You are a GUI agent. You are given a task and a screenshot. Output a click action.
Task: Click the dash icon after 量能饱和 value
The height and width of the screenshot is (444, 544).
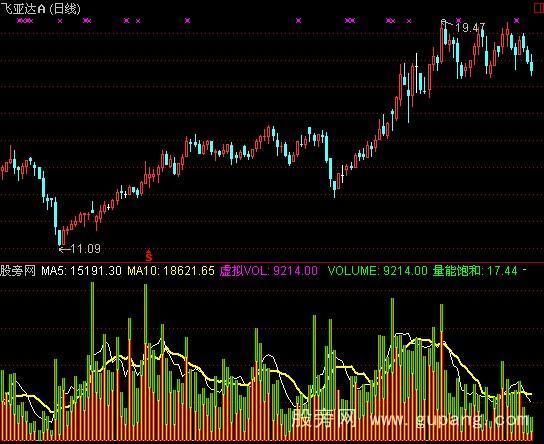(524, 270)
